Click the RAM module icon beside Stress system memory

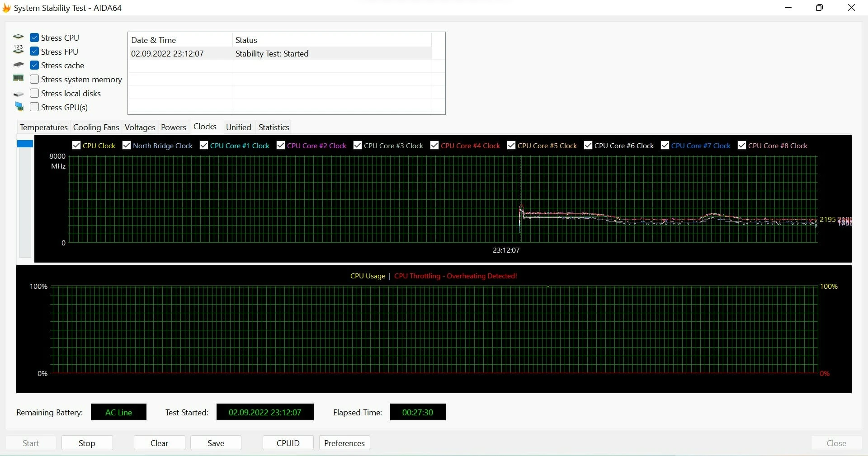19,78
